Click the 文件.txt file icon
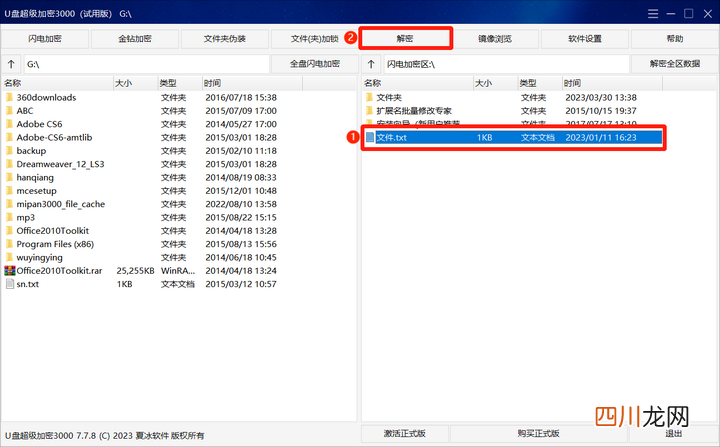Image resolution: width=720 pixels, height=447 pixels. [370, 137]
